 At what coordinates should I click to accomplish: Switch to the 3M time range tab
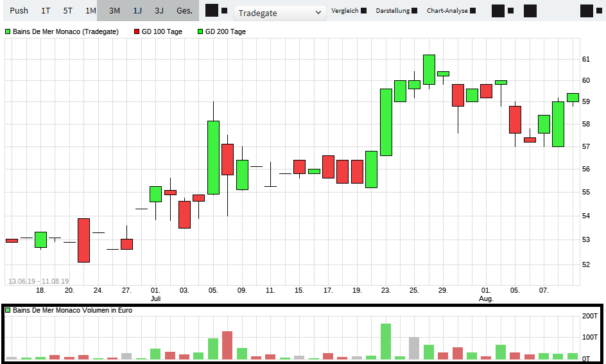click(114, 11)
